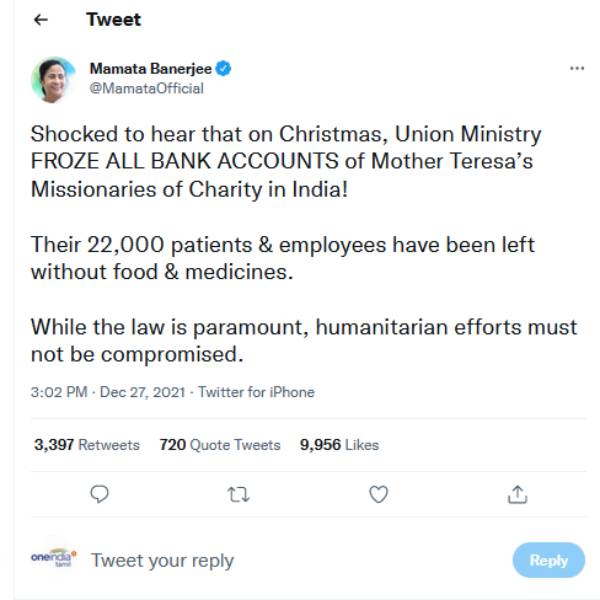This screenshot has height=600, width=600.
Task: Click the Tweet header title
Action: coord(113,20)
